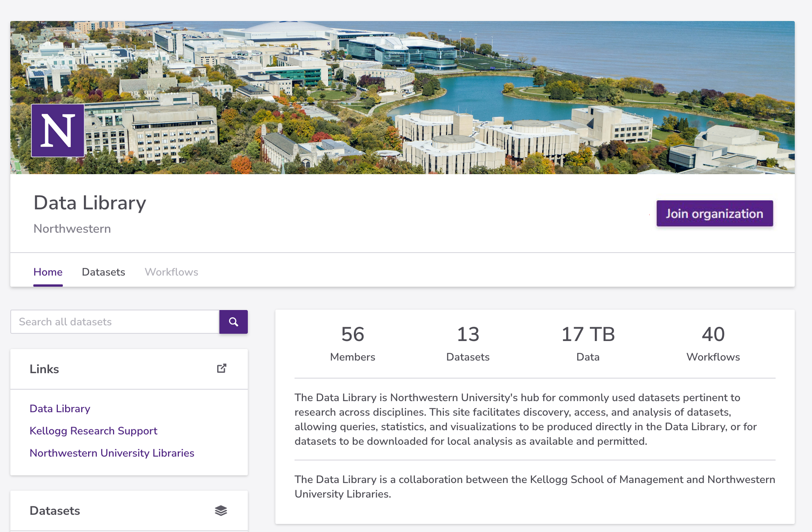Click the external link icon in Links panel

221,369
